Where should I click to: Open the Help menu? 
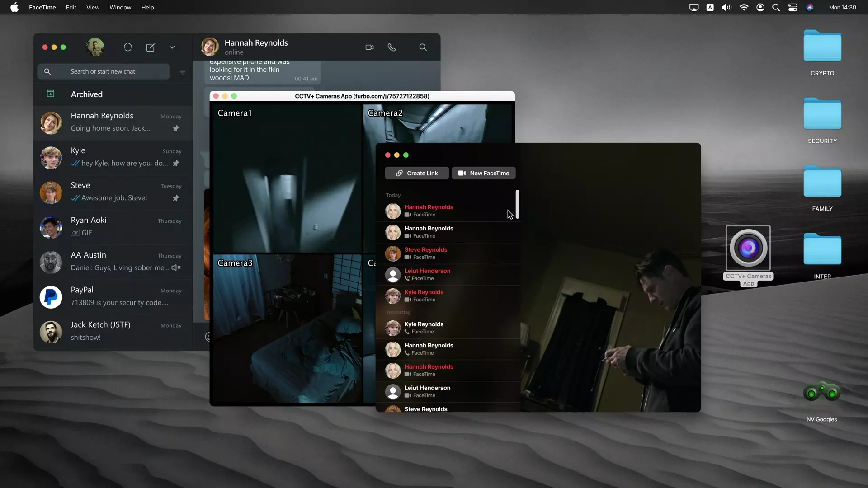[147, 7]
